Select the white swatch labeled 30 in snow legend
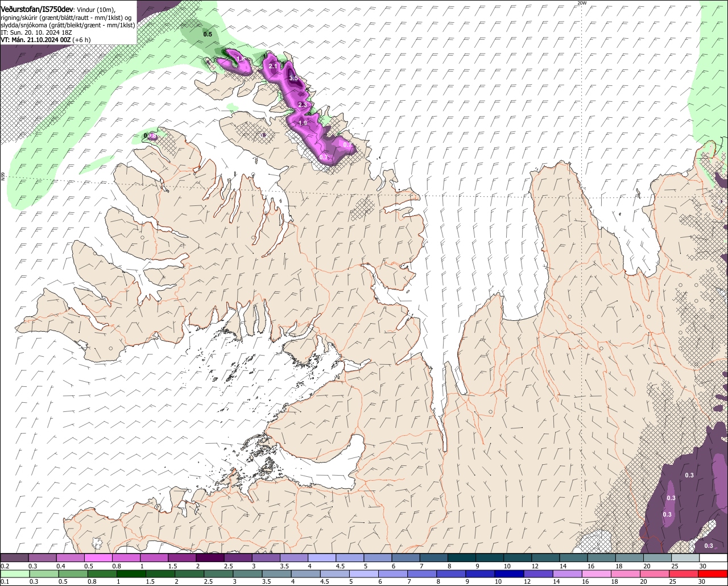 713,558
